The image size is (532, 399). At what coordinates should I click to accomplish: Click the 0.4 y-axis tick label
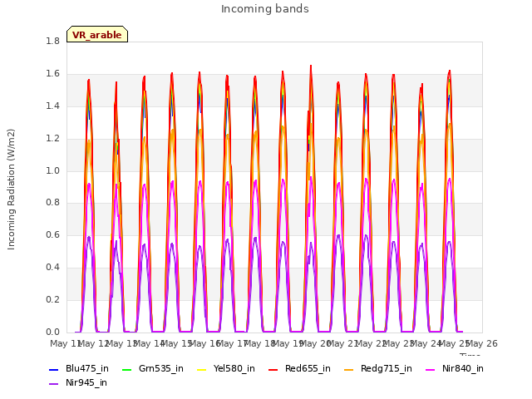(52, 268)
